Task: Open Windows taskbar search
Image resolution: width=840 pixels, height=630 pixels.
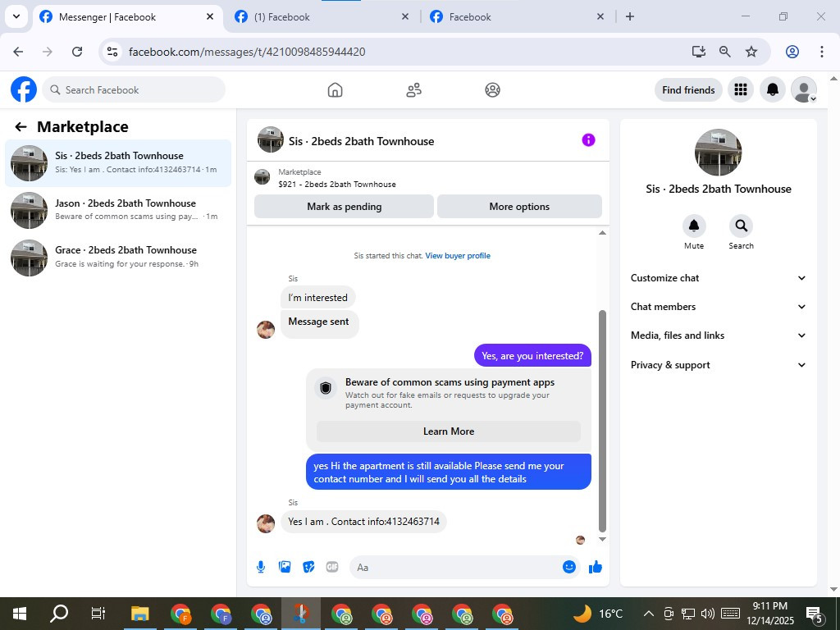Action: pyautogui.click(x=59, y=614)
